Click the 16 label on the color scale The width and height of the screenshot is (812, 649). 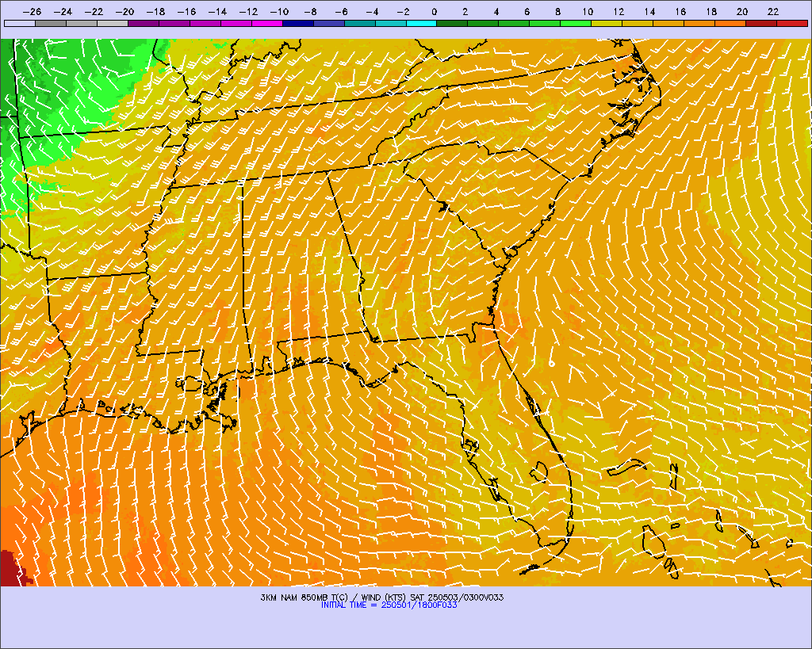(x=680, y=12)
